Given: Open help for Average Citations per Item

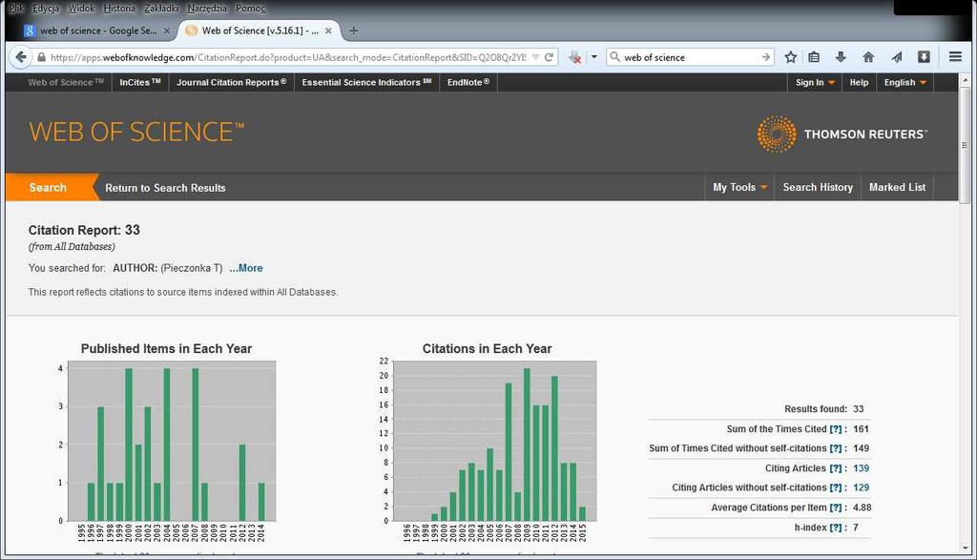Looking at the screenshot, I should click(836, 508).
